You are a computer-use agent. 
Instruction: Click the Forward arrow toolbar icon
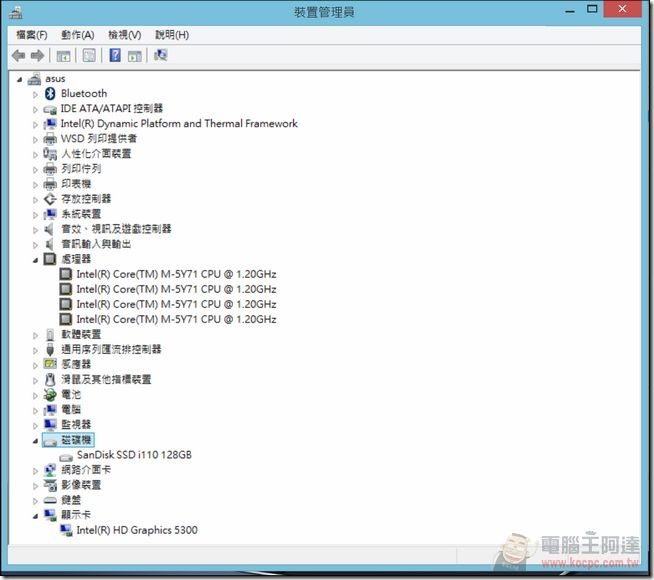[x=38, y=55]
